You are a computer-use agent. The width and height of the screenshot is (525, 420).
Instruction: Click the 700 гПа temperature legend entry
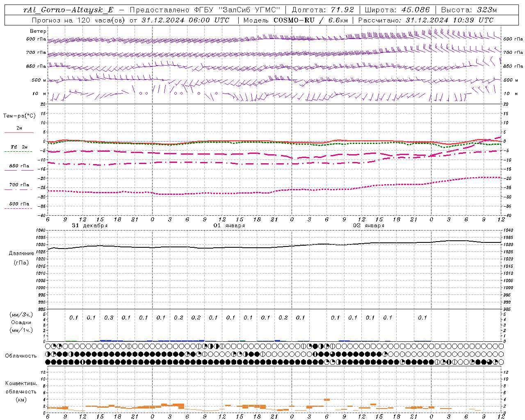[x=19, y=185]
